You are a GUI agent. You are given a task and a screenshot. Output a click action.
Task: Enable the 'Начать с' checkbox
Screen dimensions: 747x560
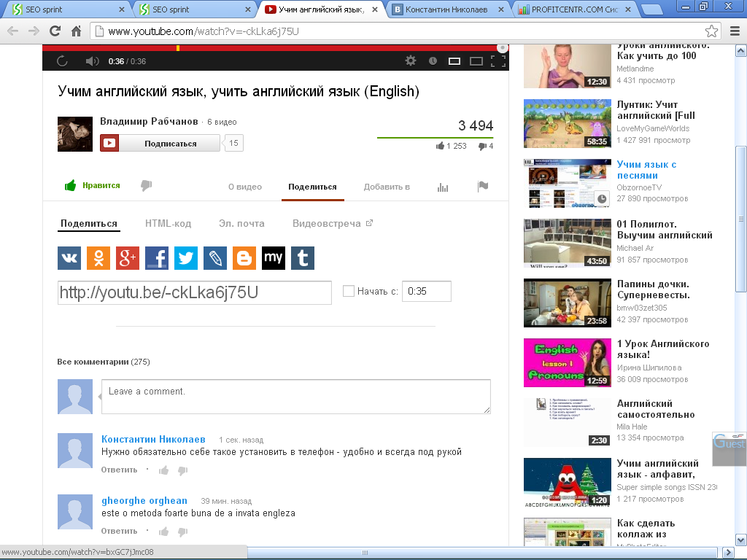pos(349,291)
